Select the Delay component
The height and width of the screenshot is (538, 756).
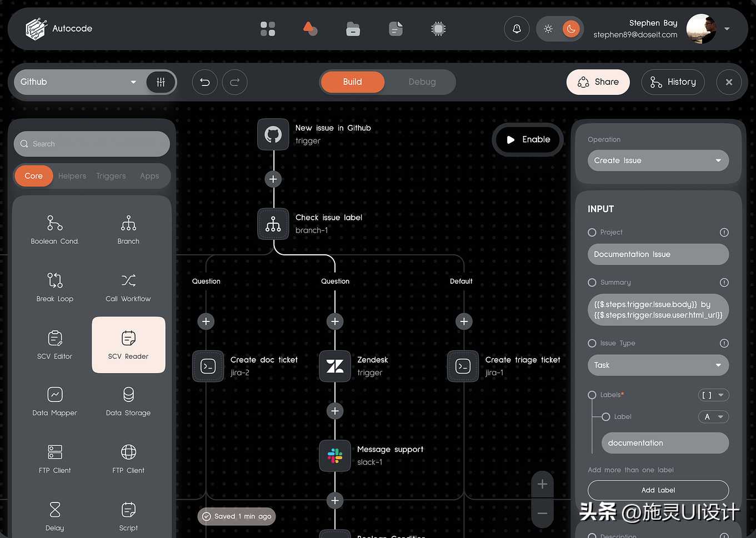[x=54, y=517]
